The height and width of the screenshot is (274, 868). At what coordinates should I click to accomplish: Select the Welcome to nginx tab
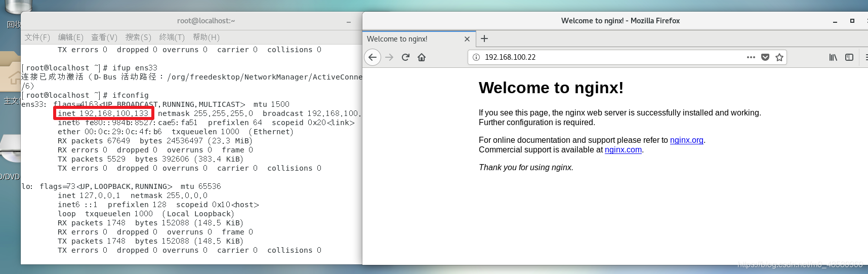click(x=419, y=39)
